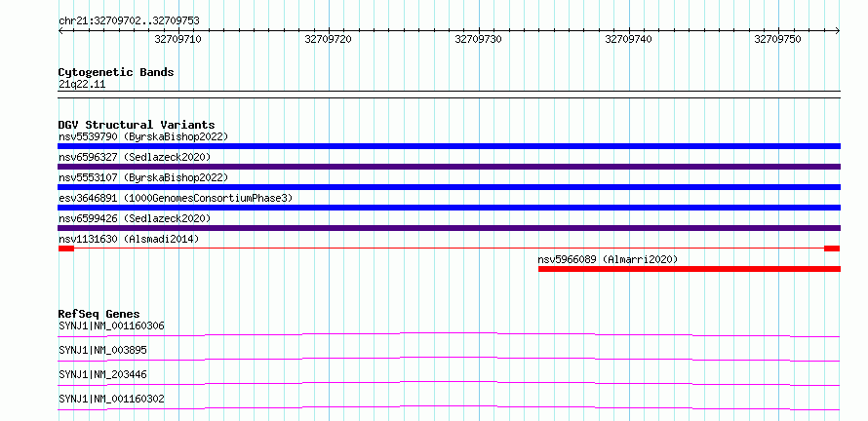The image size is (868, 421).
Task: Click the 32709740 ruler position label
Action: 628,39
